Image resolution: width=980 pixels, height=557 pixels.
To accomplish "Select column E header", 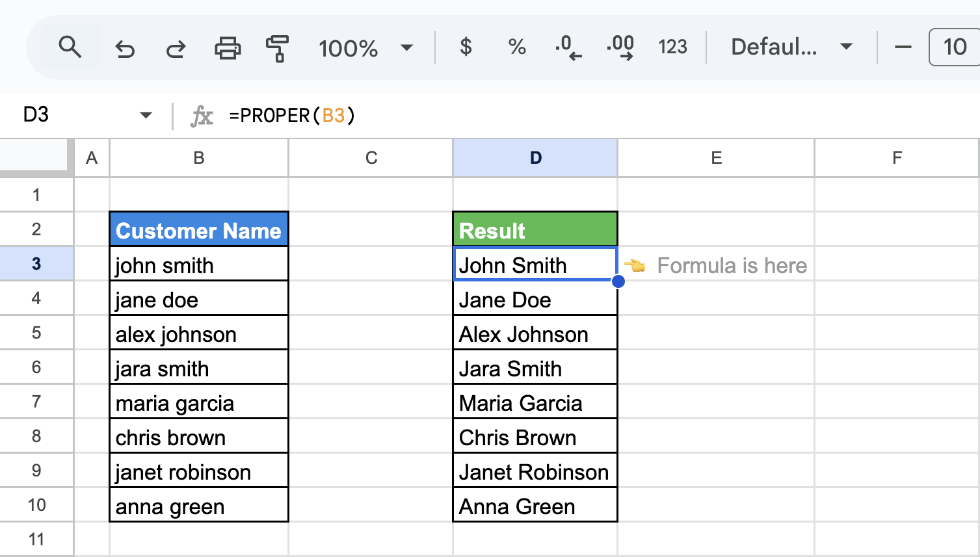I will [716, 158].
